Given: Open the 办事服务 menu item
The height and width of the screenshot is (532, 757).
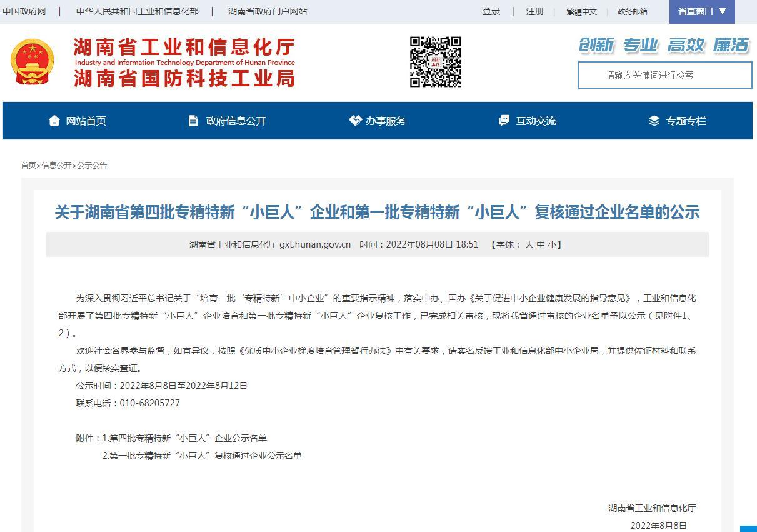Looking at the screenshot, I should click(386, 121).
